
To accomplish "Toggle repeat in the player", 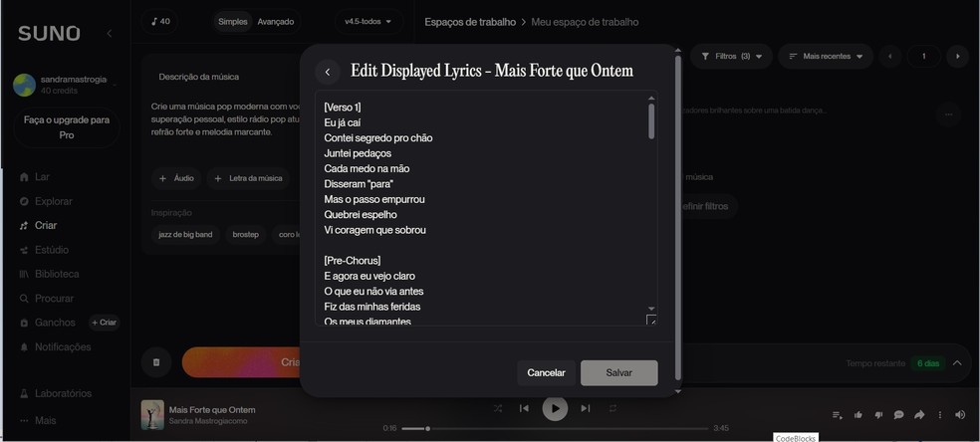I will point(612,408).
